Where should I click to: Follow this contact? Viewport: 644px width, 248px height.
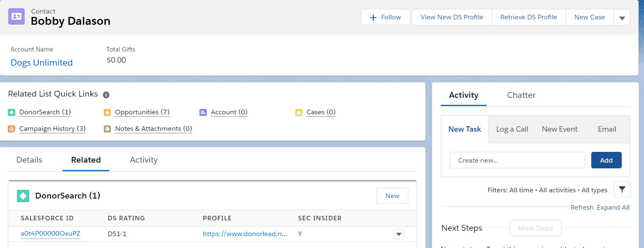(385, 17)
